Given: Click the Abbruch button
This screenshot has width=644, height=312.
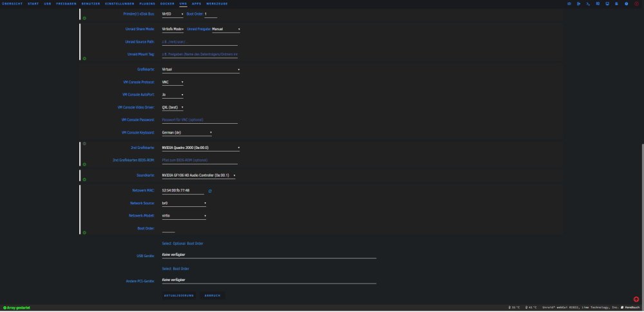Looking at the screenshot, I should [213, 295].
